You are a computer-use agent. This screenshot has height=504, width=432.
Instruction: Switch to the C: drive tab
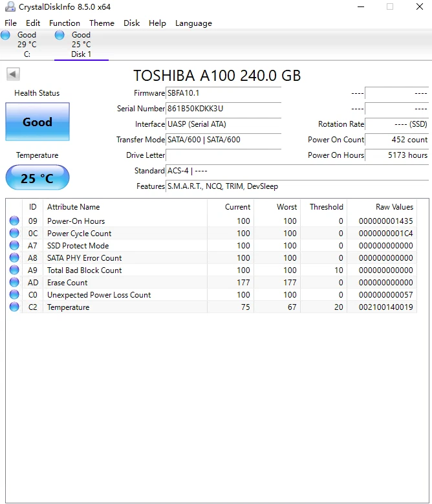click(27, 45)
